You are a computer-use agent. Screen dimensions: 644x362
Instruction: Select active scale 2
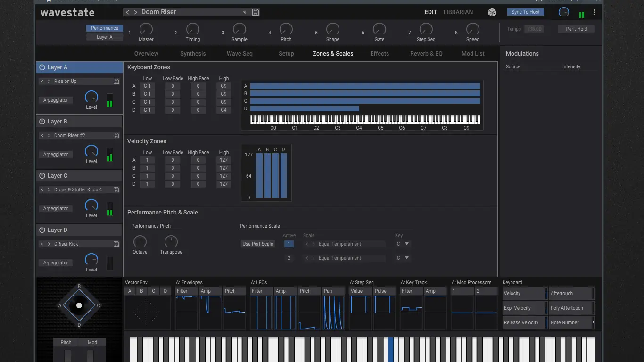point(289,258)
